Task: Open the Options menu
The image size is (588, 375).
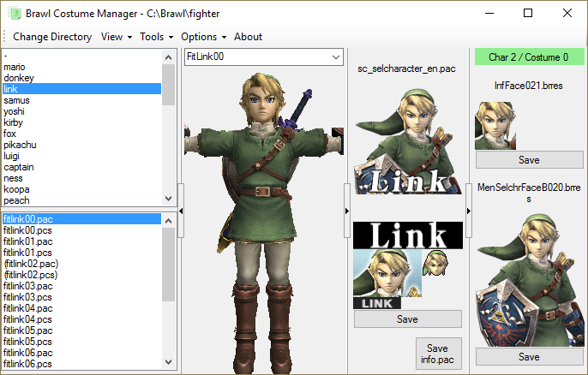Action: click(x=204, y=37)
